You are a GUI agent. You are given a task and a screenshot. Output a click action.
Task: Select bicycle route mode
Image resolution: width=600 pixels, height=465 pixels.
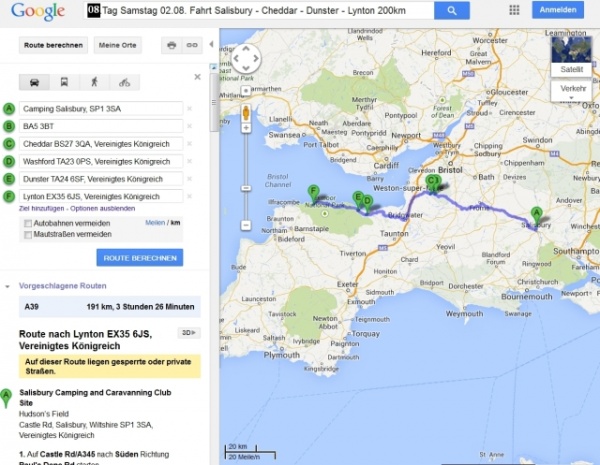tap(125, 83)
